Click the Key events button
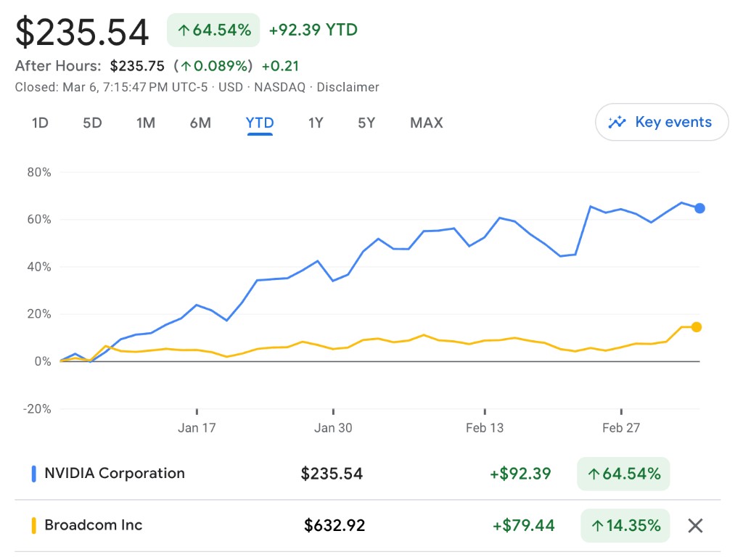 tap(662, 123)
